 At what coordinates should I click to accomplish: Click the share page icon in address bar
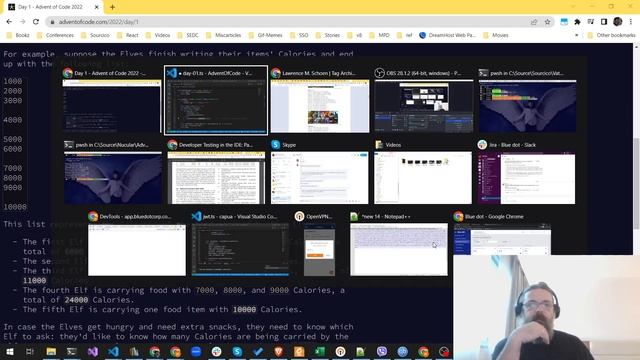pos(534,22)
